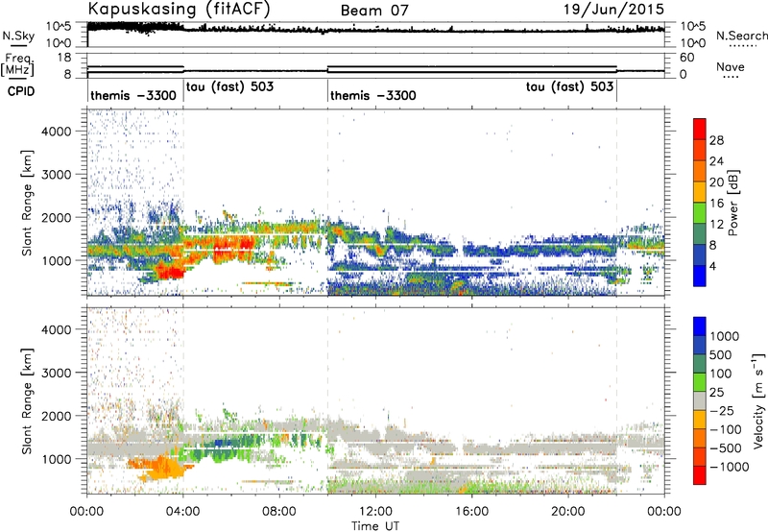The height and width of the screenshot is (532, 768).
Task: Click the Kapuskasing (fitACF) title
Action: [x=179, y=9]
